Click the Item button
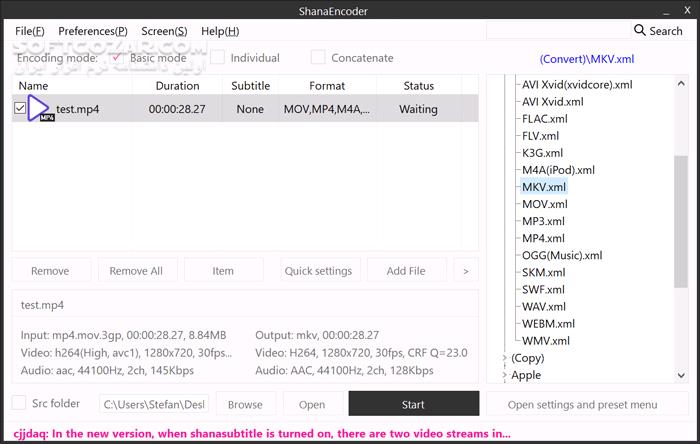The image size is (700, 444). click(x=223, y=270)
